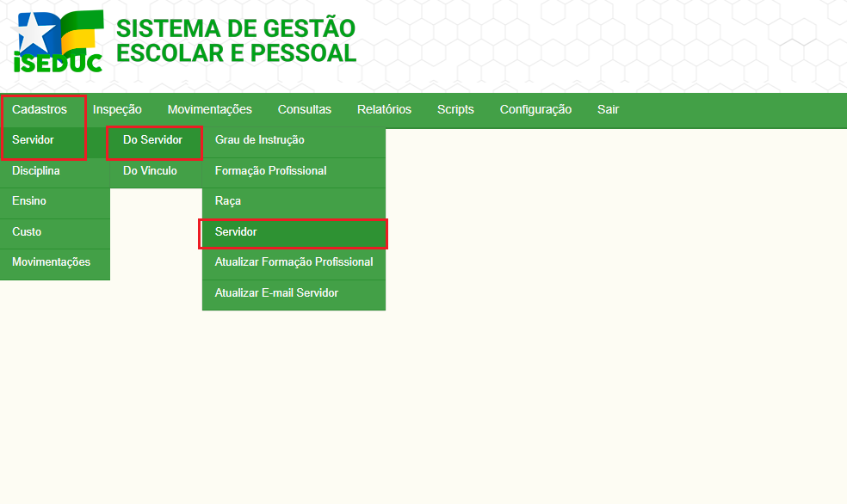Choose Grau de Instrução option
The width and height of the screenshot is (847, 504).
[259, 140]
